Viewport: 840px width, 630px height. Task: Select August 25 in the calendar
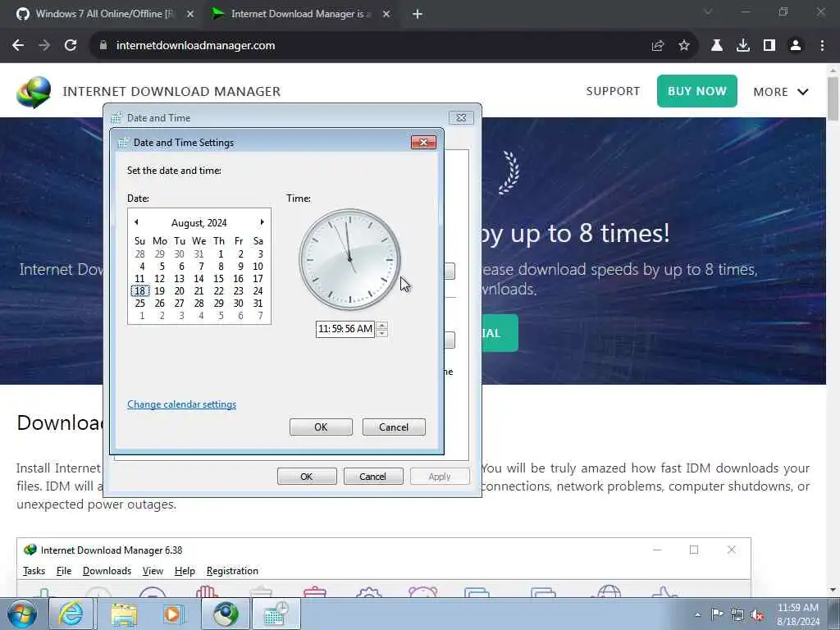(139, 304)
